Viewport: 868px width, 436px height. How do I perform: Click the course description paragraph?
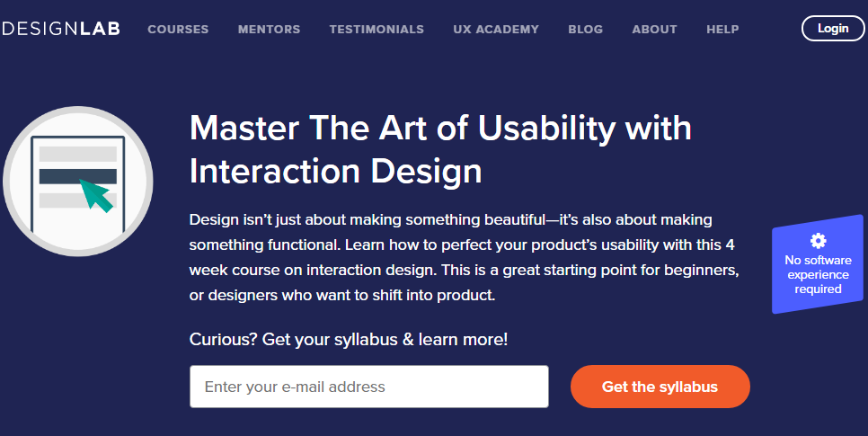pyautogui.click(x=465, y=258)
